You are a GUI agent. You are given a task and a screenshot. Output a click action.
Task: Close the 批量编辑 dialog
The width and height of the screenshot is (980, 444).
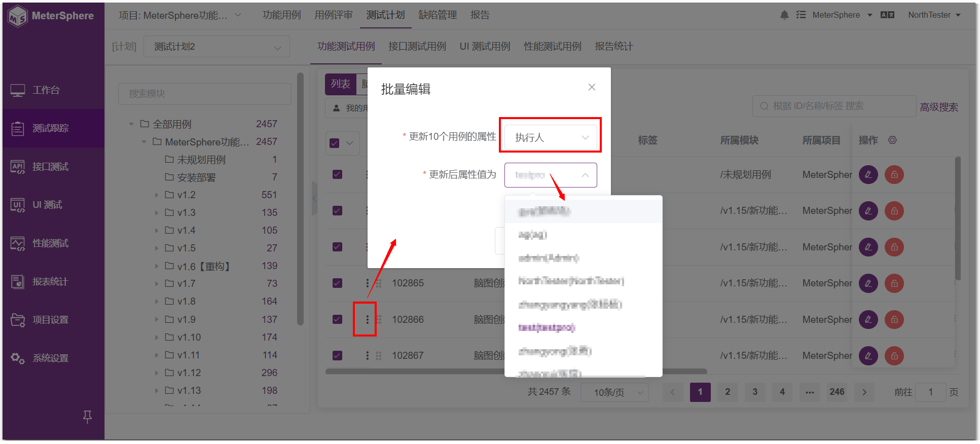pyautogui.click(x=592, y=87)
